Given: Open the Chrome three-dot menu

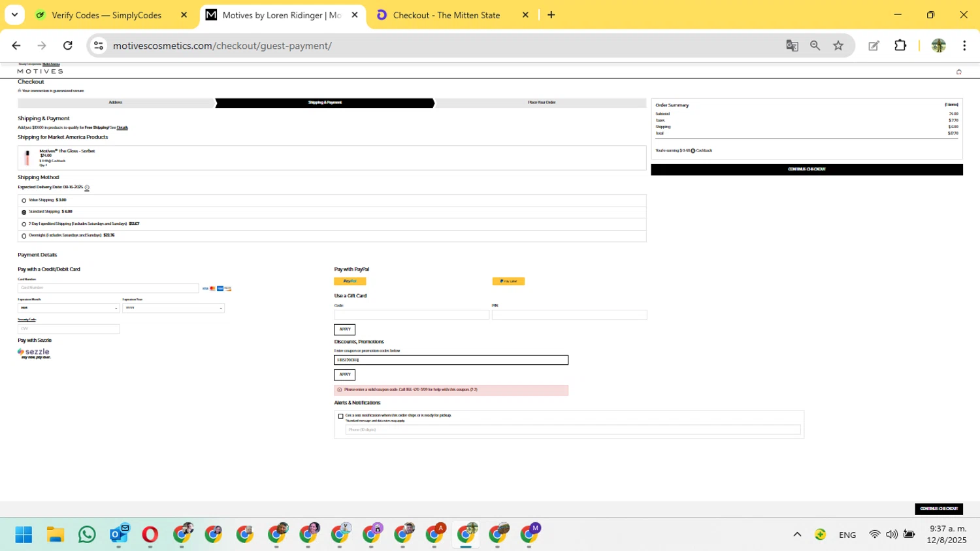Looking at the screenshot, I should pos(964,46).
